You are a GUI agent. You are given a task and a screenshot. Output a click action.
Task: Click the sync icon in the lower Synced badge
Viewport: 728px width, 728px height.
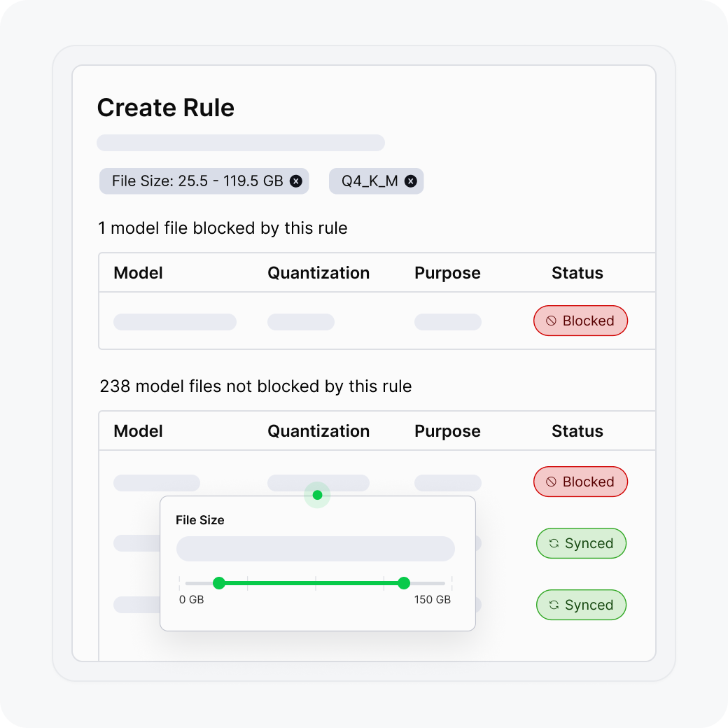pos(554,605)
